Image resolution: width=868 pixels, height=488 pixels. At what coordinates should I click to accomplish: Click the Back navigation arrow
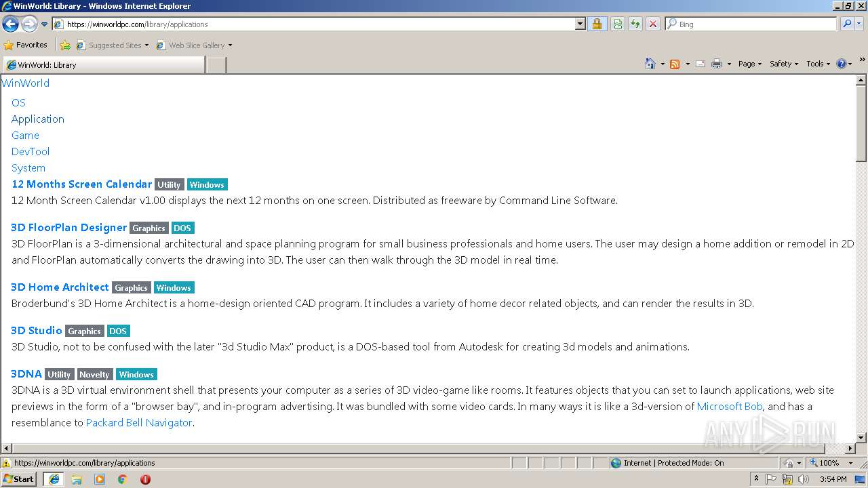[x=10, y=24]
